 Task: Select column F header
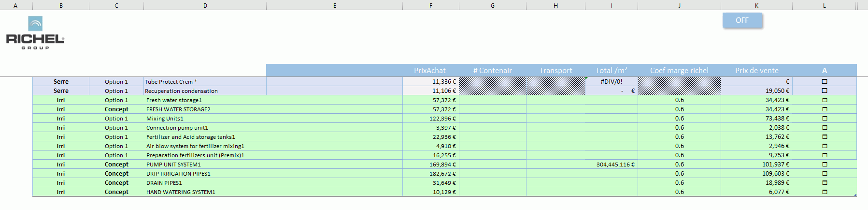tap(430, 5)
